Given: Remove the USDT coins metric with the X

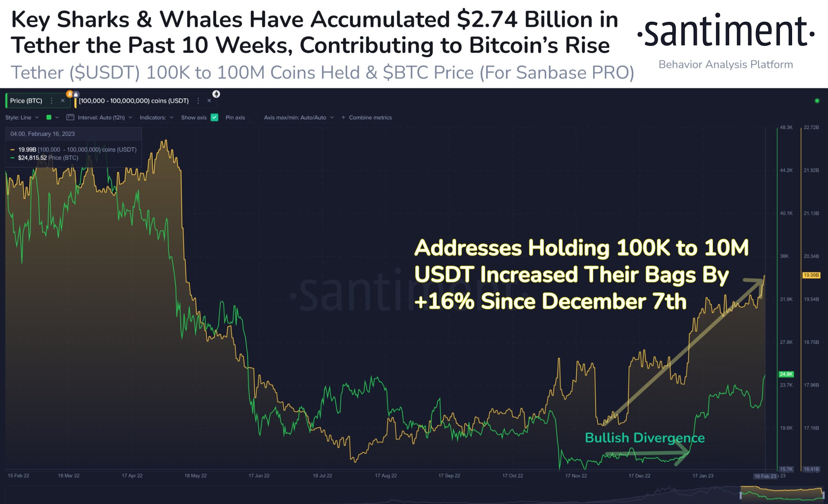Looking at the screenshot, I should click(209, 101).
